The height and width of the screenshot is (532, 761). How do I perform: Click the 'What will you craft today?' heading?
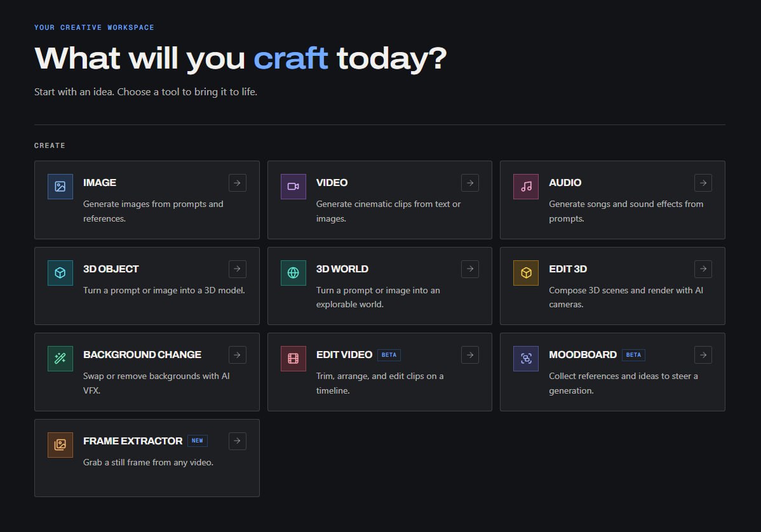(x=240, y=58)
